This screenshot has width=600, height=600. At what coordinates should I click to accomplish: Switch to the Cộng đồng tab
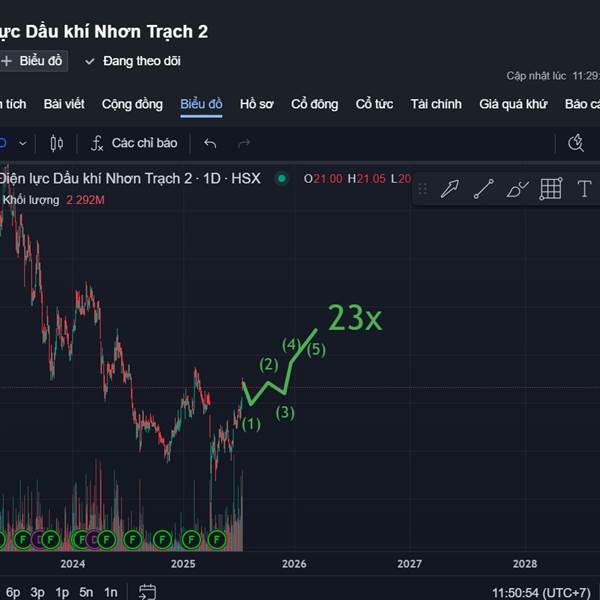[132, 104]
